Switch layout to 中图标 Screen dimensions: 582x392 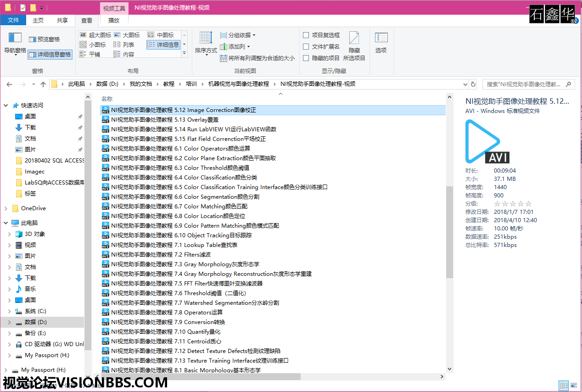pyautogui.click(x=161, y=35)
